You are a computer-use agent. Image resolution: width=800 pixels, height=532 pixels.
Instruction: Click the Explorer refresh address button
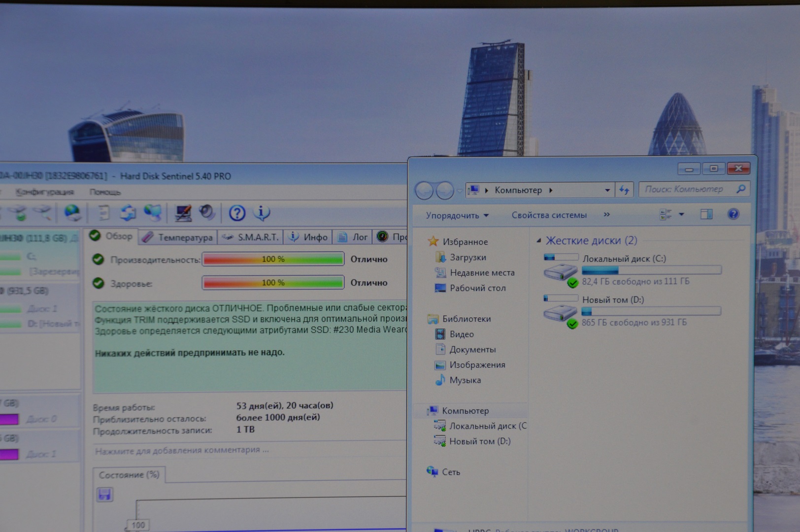pyautogui.click(x=624, y=190)
